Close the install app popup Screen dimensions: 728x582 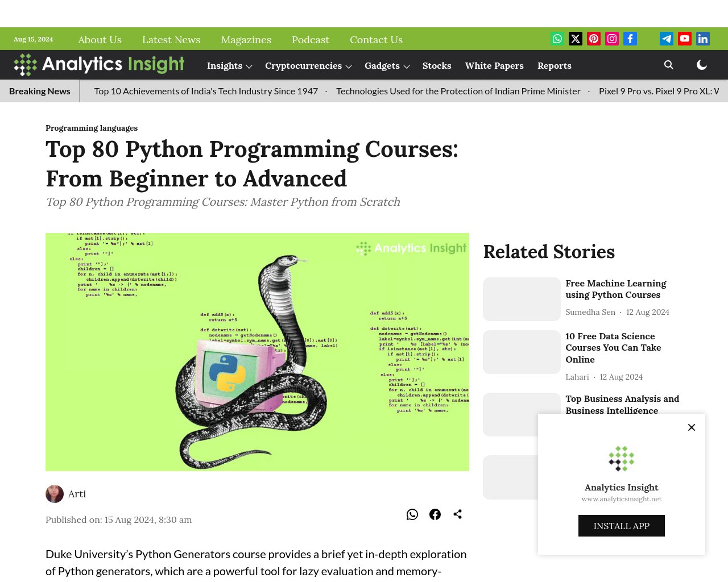click(692, 427)
